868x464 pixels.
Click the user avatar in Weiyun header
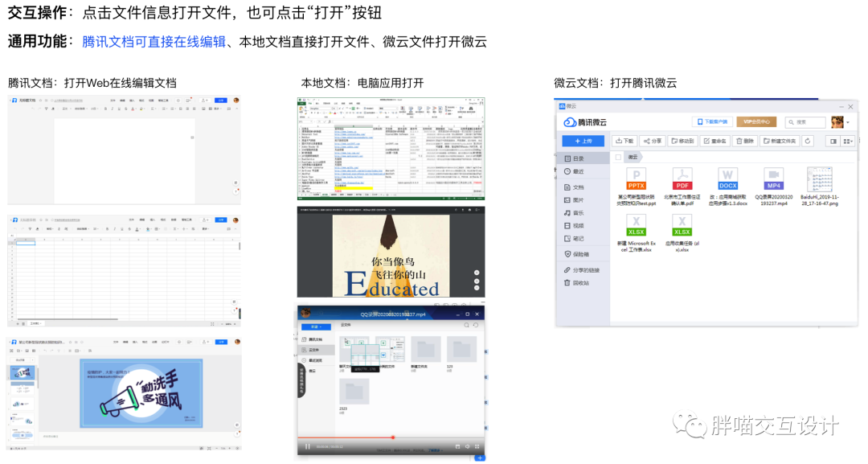[837, 121]
